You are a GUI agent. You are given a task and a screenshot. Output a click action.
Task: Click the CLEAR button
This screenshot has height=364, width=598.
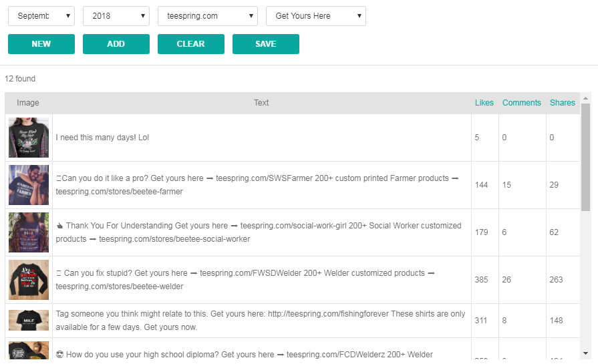click(x=190, y=44)
